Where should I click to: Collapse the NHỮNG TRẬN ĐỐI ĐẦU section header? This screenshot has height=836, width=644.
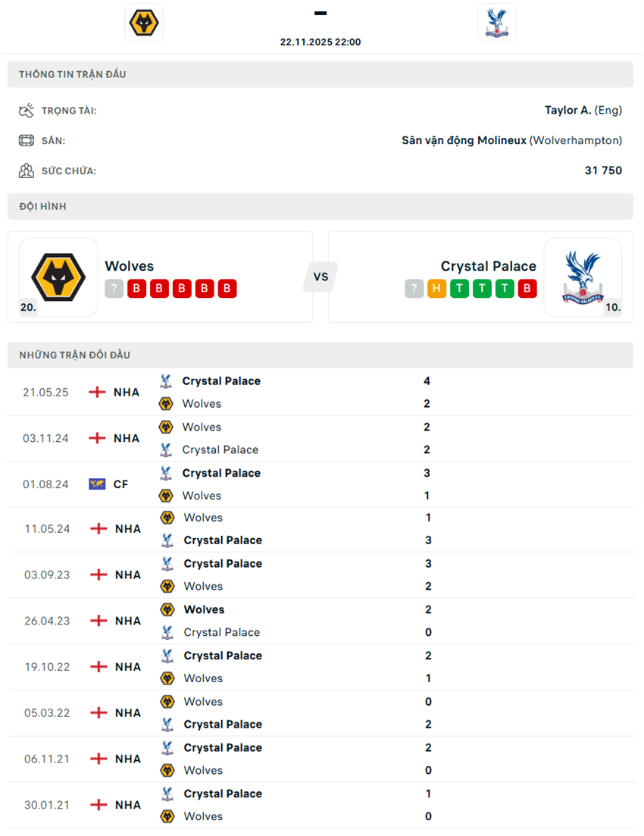pyautogui.click(x=322, y=354)
